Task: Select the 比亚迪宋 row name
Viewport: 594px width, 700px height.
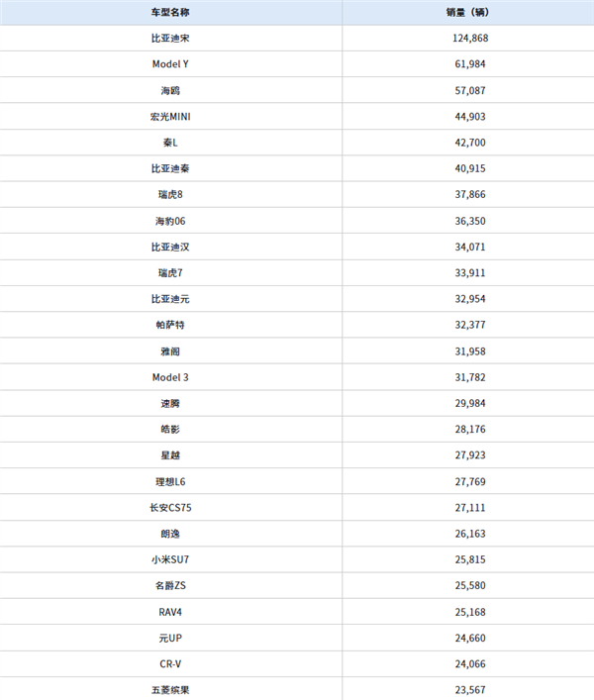Action: [x=170, y=38]
